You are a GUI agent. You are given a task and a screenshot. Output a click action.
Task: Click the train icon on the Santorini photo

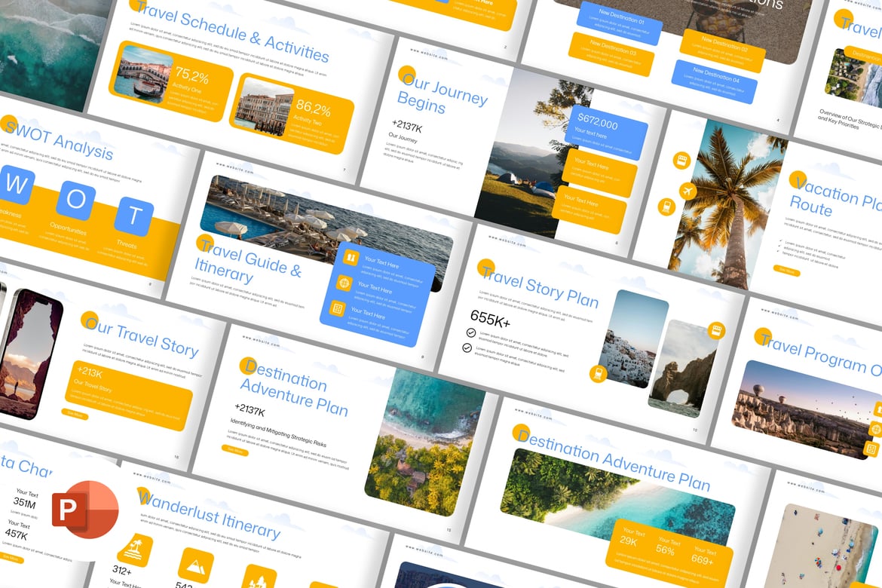(598, 373)
